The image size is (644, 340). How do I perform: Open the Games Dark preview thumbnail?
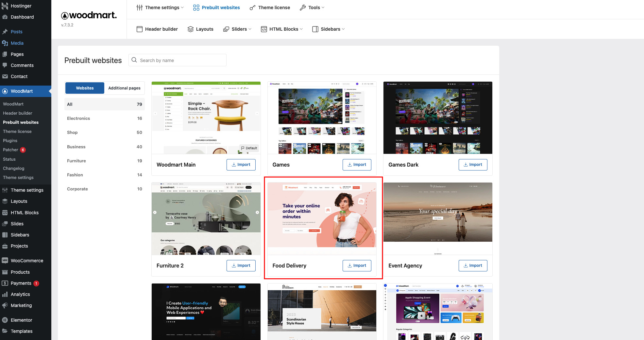point(438,118)
